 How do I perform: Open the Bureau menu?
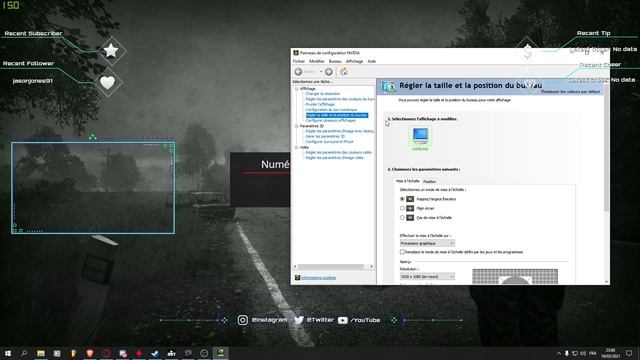point(335,61)
